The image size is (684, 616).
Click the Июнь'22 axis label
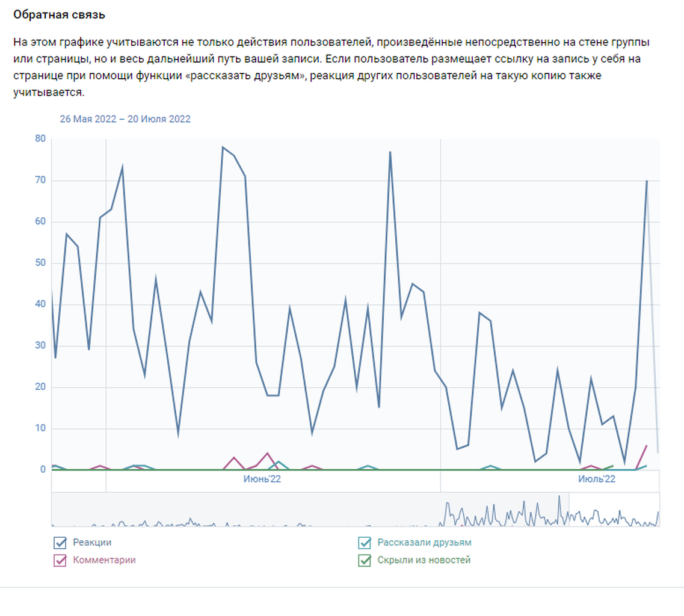(x=262, y=479)
